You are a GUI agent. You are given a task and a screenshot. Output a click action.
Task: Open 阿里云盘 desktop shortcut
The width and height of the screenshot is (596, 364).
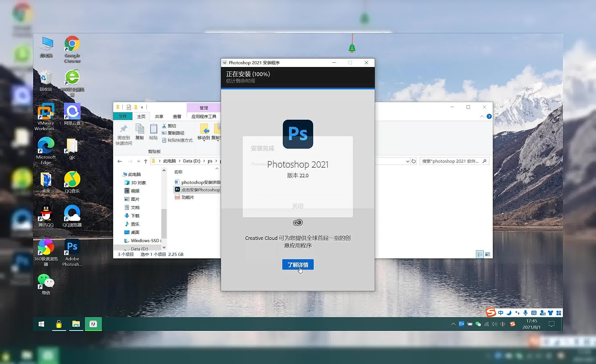point(72,114)
